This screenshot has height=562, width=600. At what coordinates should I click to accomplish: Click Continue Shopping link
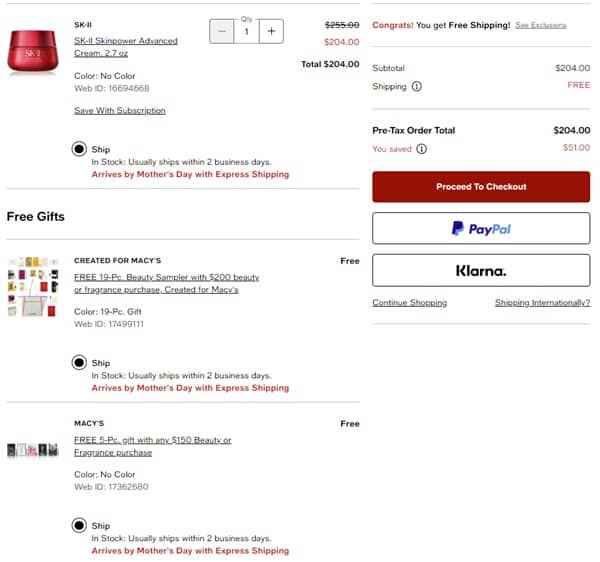click(x=409, y=302)
